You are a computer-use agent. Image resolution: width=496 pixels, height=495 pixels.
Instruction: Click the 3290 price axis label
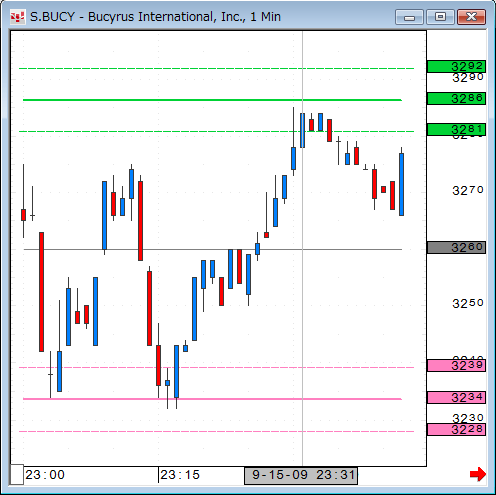coord(468,78)
